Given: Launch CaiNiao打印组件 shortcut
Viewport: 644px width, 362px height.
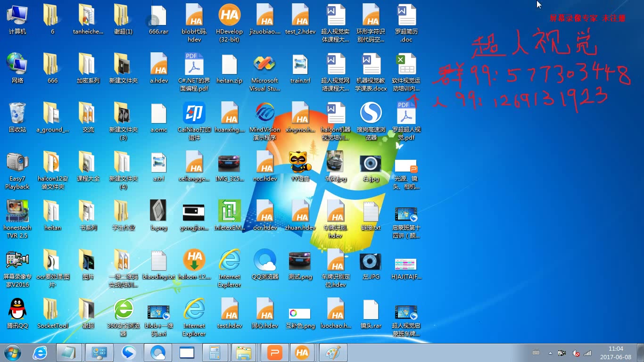Looking at the screenshot, I should 194,121.
